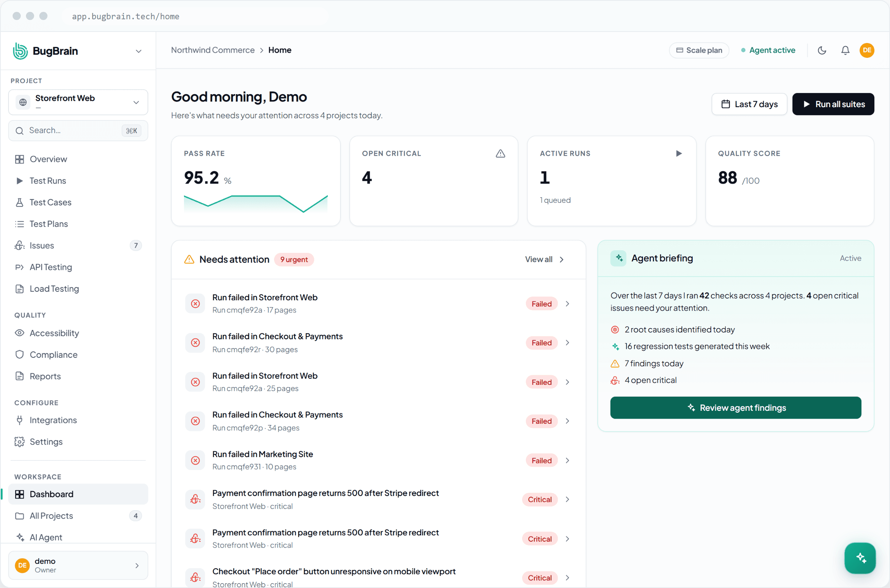Go to Overview in the sidebar
The width and height of the screenshot is (890, 588).
click(78, 159)
